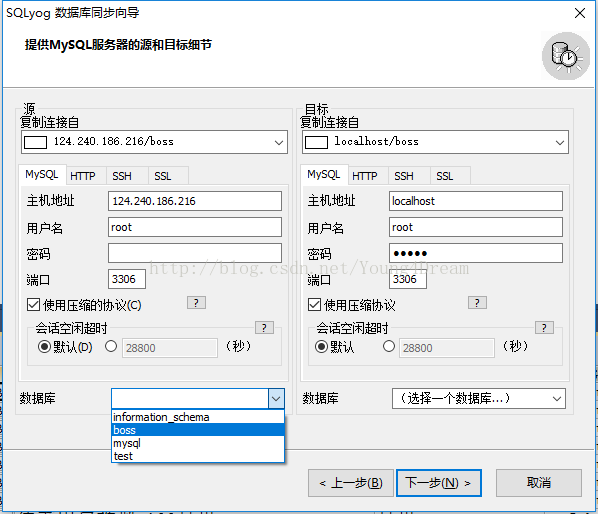
Task: Open help for target compressed protocol
Action: 477,303
